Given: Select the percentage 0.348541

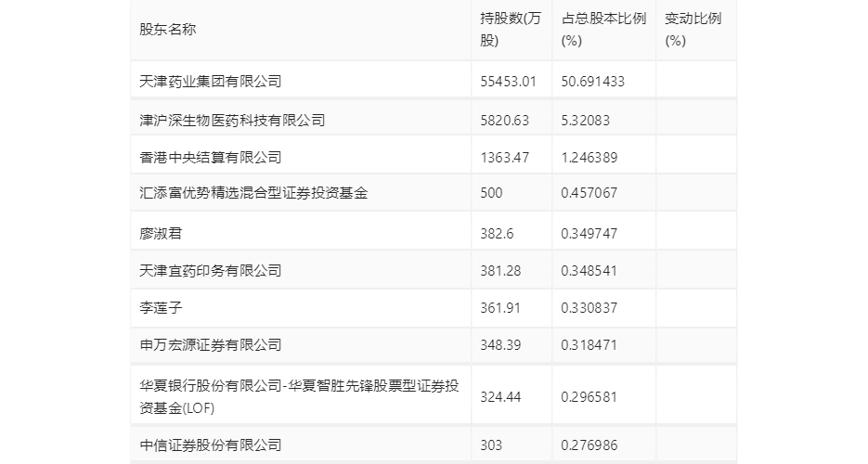Looking at the screenshot, I should click(589, 270).
